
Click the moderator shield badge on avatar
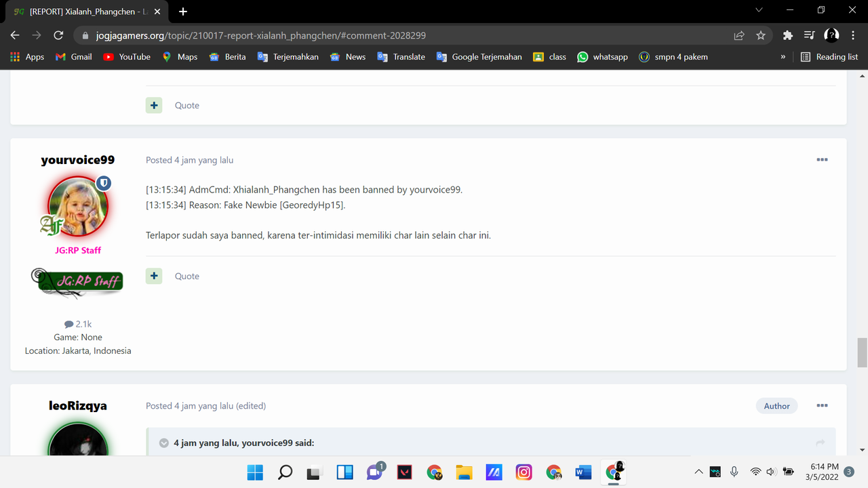pos(103,183)
